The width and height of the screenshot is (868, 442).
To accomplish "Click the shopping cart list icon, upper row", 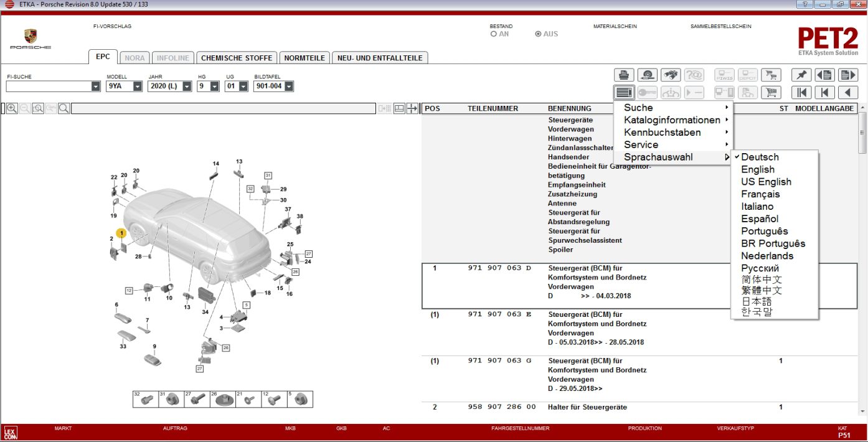I will [x=771, y=75].
